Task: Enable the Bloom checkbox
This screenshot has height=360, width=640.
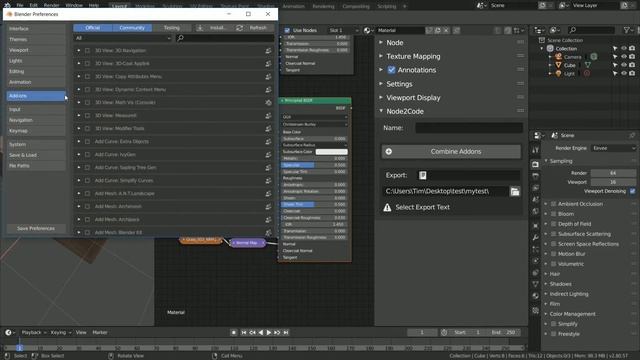Action: [553, 214]
